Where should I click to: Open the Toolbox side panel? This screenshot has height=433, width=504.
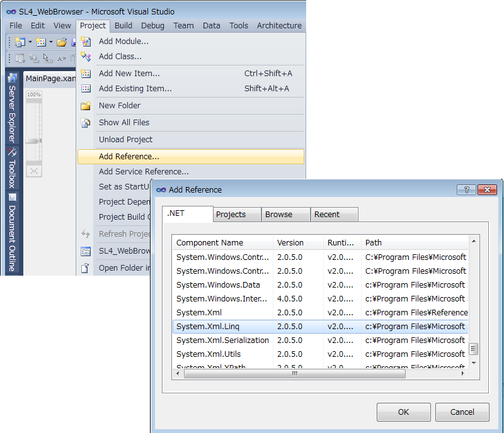click(12, 167)
